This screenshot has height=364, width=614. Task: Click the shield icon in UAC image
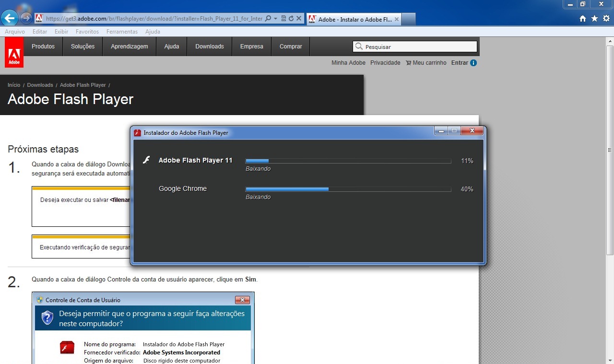pos(47,317)
